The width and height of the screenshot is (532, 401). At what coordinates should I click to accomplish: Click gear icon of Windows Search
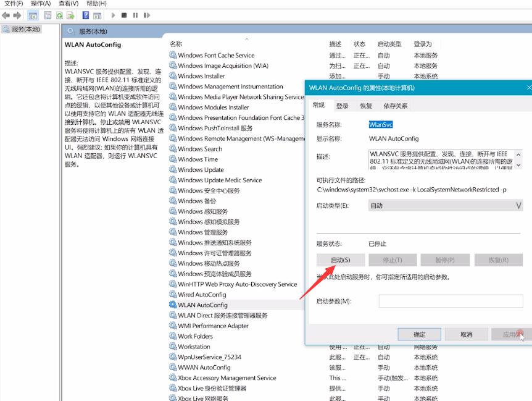[173, 148]
